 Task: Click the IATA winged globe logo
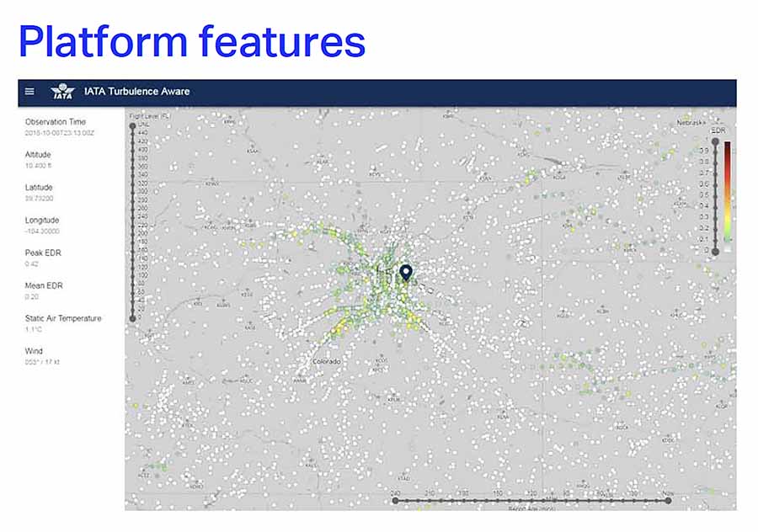pos(63,92)
